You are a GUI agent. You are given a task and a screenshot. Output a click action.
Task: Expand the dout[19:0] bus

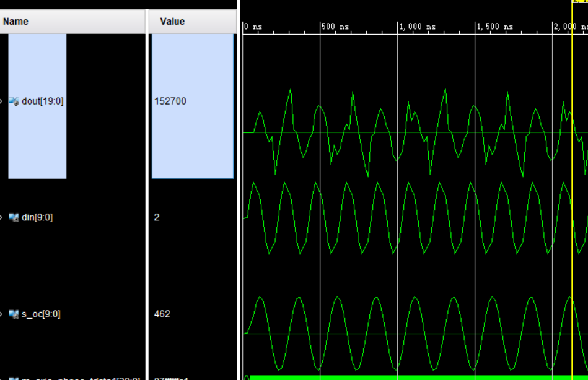(1, 101)
